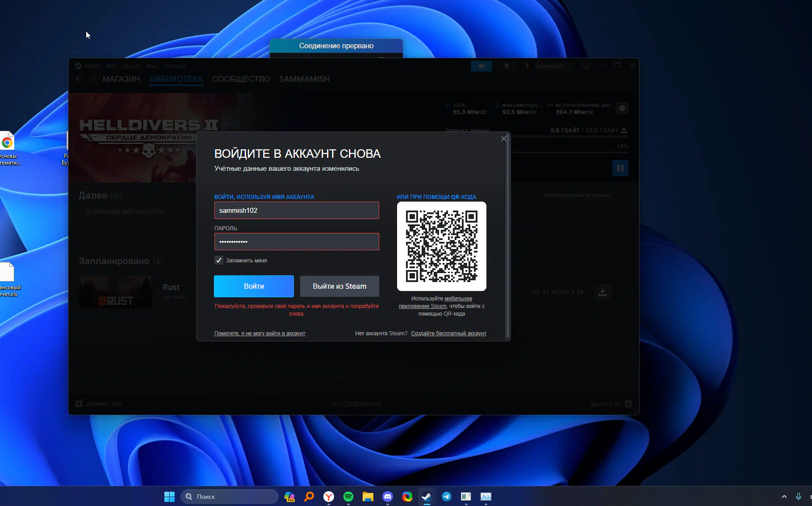Viewport: 812px width, 506px height.
Task: Click the taskbar 'Поиск' search box
Action: point(230,497)
